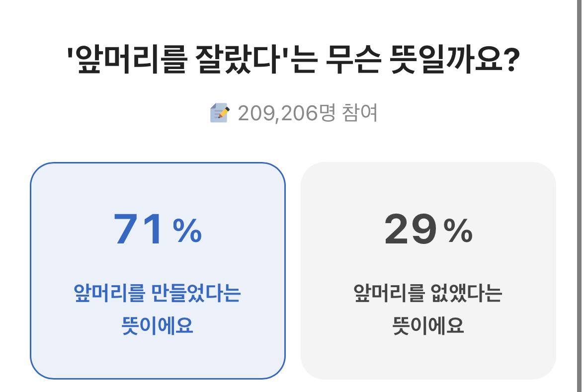The height and width of the screenshot is (392, 586).
Task: Click '앞머리를 없앴다는' line in gray card
Action: click(x=428, y=293)
